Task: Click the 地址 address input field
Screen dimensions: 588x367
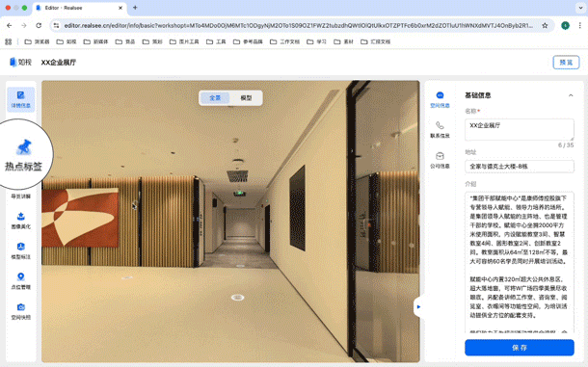Action: (520, 166)
